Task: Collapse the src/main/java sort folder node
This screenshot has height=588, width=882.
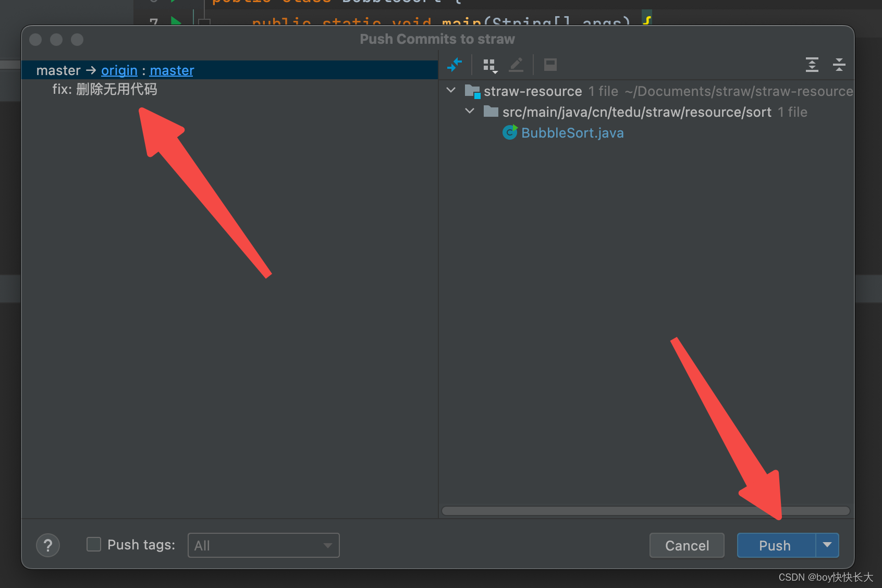Action: click(470, 112)
